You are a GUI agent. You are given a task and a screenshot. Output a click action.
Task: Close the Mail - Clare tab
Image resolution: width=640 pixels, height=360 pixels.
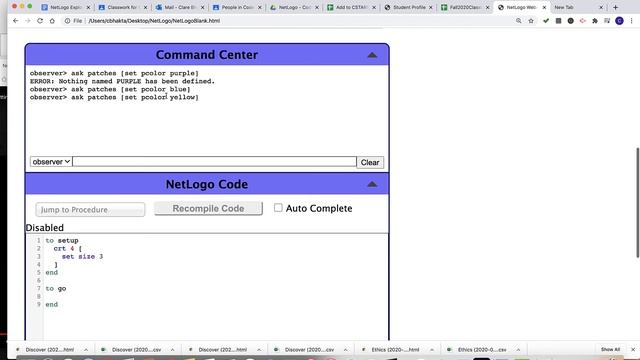tap(202, 7)
